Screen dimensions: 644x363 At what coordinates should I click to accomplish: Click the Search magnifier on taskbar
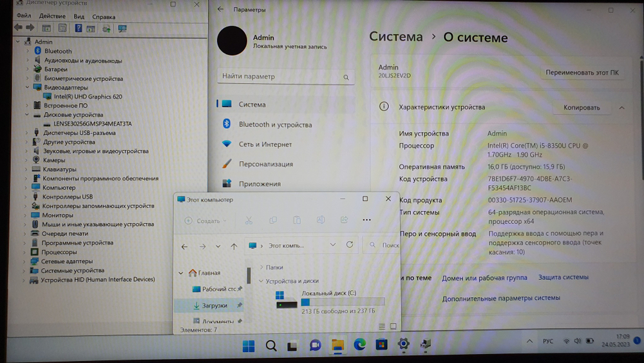coord(270,346)
